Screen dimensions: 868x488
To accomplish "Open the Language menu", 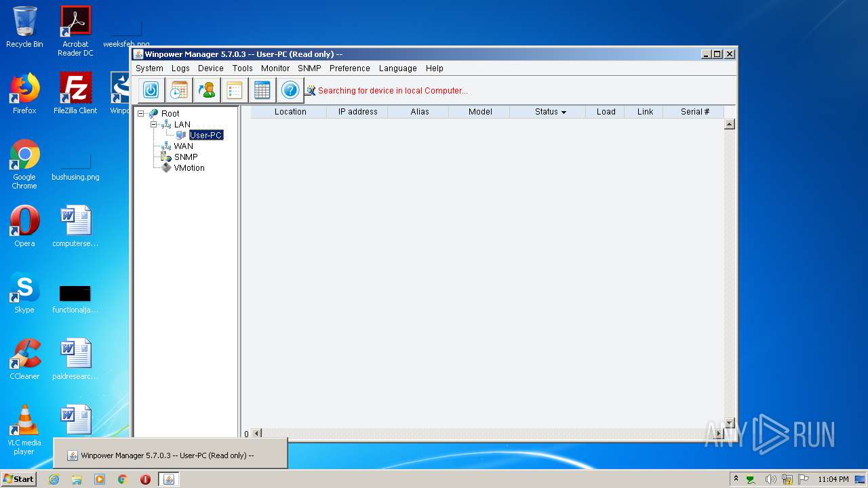I will point(398,68).
